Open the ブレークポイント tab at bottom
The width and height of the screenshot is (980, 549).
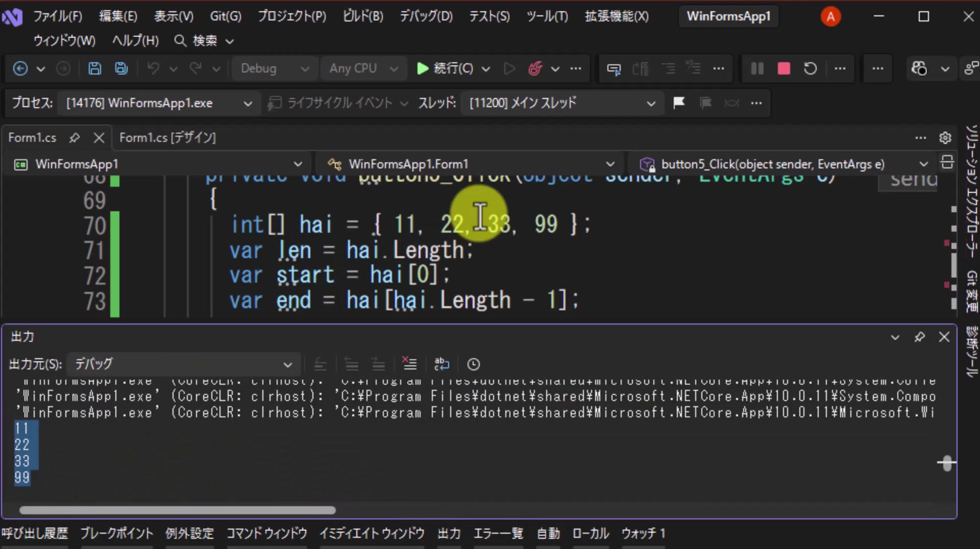pyautogui.click(x=116, y=533)
